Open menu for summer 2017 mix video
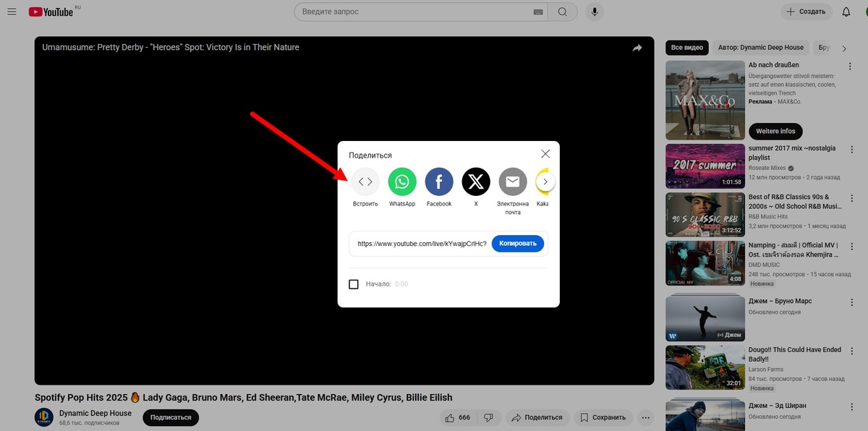Screen dimensions: 868x431 (851, 149)
